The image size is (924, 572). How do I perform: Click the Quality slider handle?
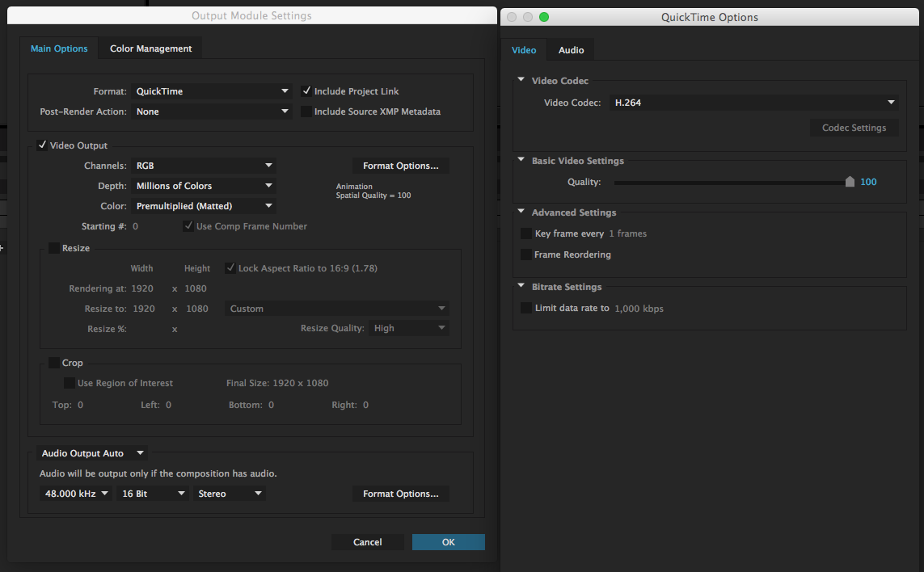(x=850, y=182)
